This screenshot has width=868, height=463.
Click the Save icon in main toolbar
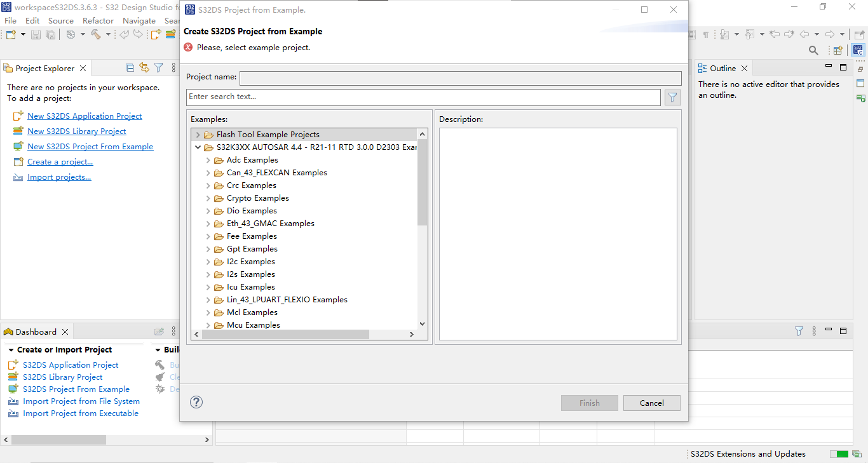36,34
